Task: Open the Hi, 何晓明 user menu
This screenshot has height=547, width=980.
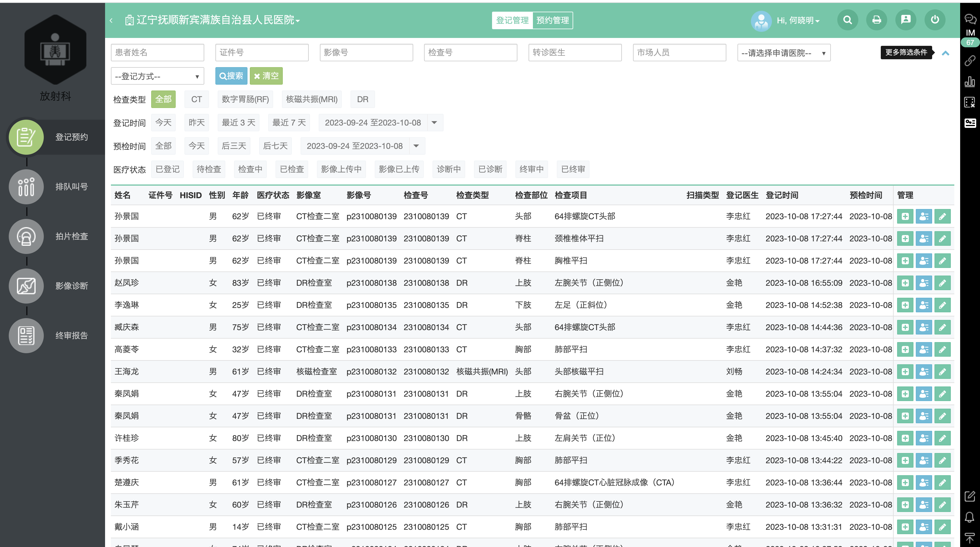Action: 798,20
